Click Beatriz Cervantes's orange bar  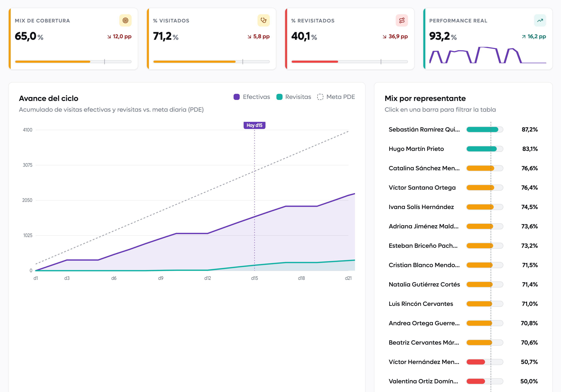click(485, 342)
